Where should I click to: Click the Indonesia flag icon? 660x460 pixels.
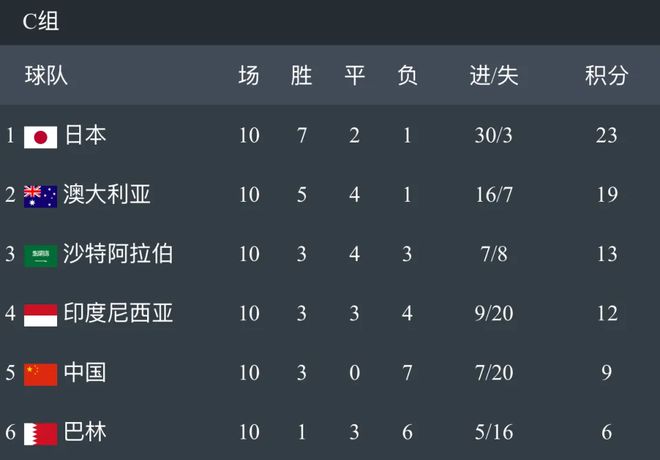[x=40, y=314]
